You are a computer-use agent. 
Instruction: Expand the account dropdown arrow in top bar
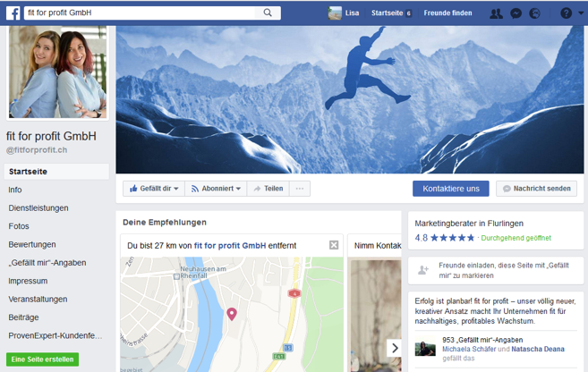[581, 13]
